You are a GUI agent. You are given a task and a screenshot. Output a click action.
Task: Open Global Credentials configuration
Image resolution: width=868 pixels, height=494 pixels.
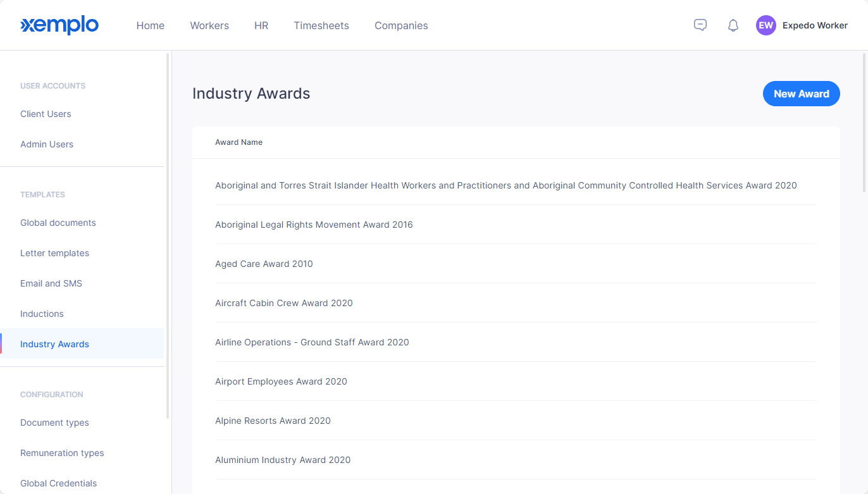click(x=58, y=483)
